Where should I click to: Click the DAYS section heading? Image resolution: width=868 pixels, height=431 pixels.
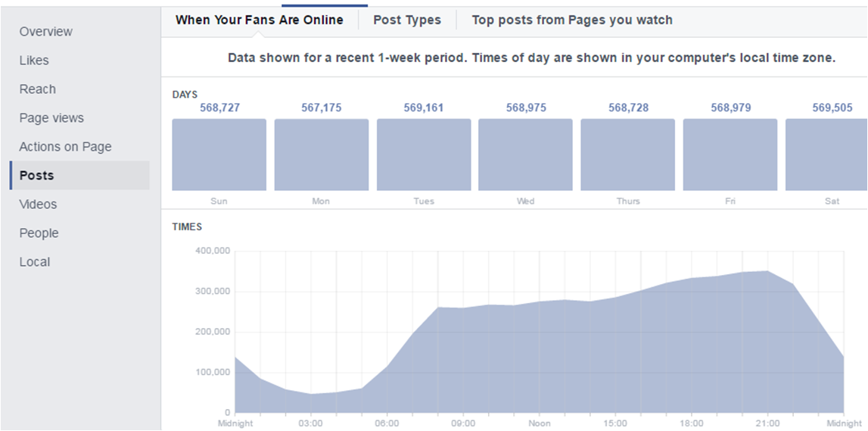pos(185,95)
